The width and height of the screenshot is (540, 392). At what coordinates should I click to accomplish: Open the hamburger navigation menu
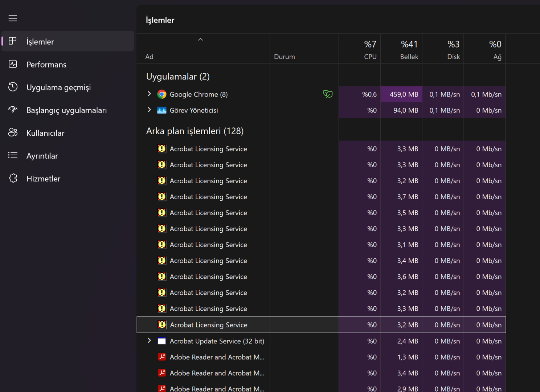pos(13,18)
